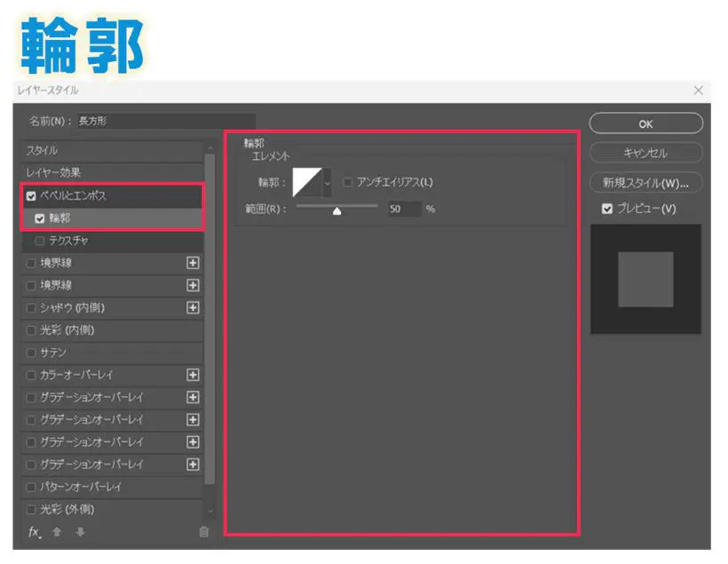Viewport: 728px width, 564px height.
Task: Enable the アンチエイリアス(L) checkbox
Action: pos(346,181)
